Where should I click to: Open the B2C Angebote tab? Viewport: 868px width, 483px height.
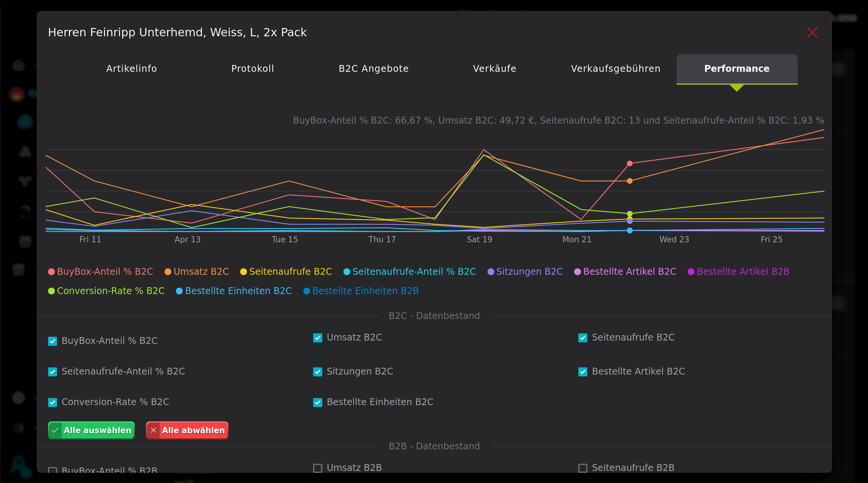tap(373, 68)
